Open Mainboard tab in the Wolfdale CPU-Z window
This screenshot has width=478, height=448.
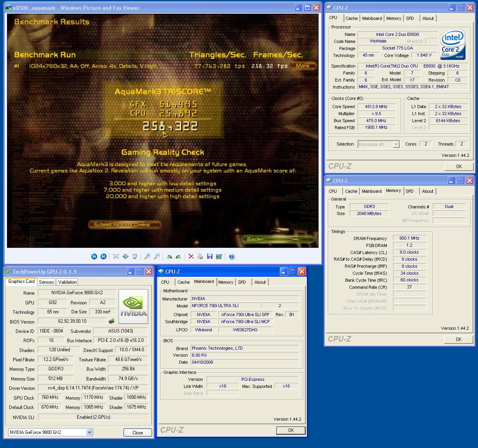[x=372, y=18]
